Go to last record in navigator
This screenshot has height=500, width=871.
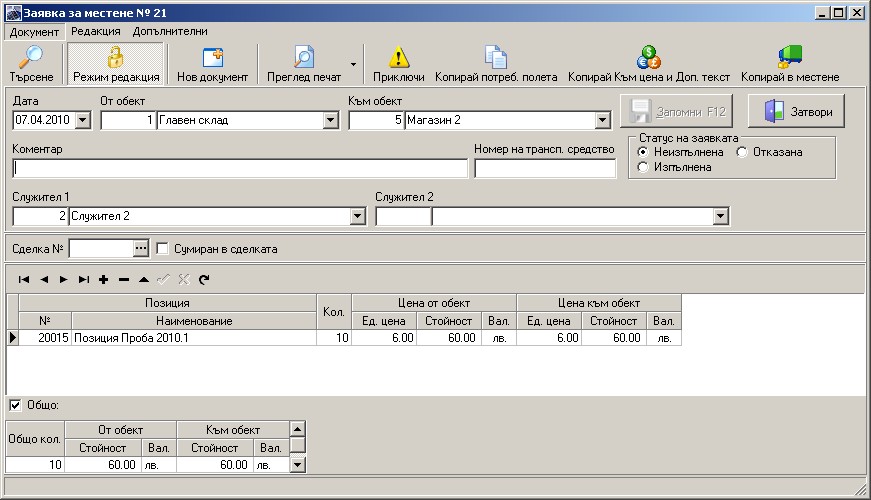(x=83, y=279)
